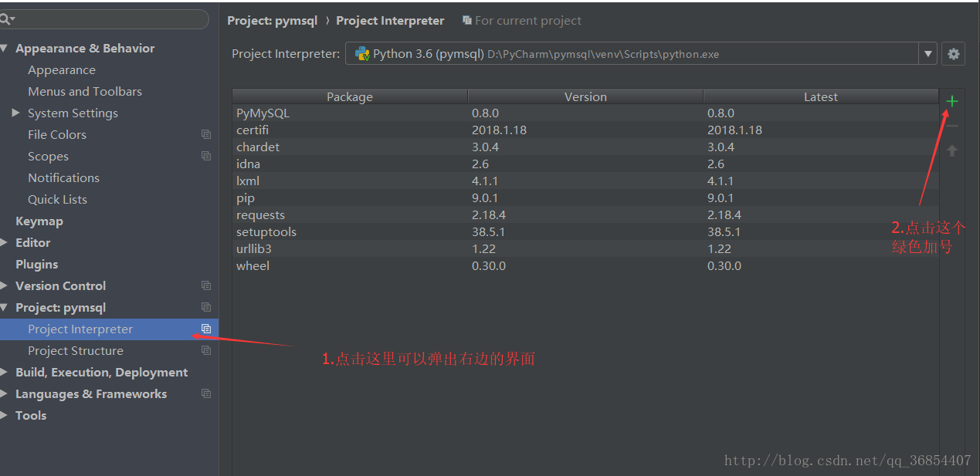Select the certifi package row
The height and width of the screenshot is (476, 980).
pyautogui.click(x=585, y=130)
